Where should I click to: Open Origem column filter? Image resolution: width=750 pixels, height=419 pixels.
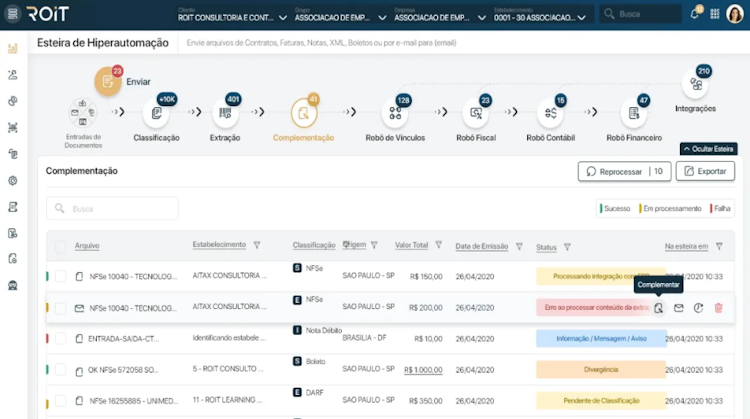[x=374, y=245]
